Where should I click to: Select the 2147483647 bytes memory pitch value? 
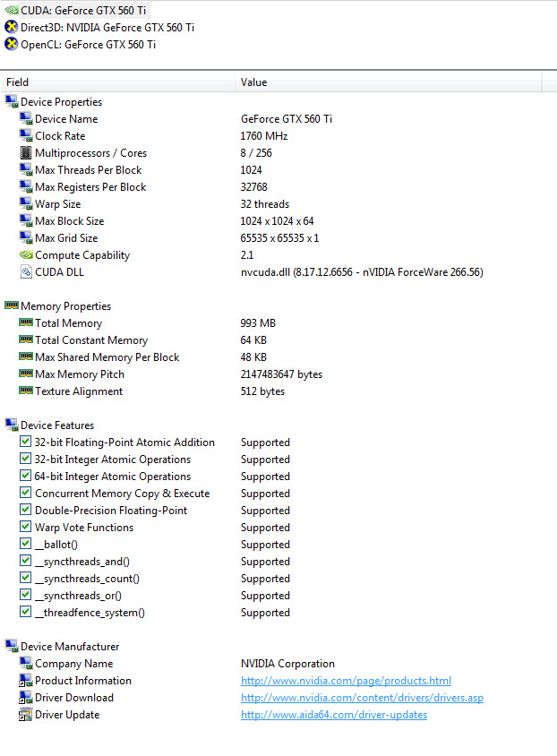pyautogui.click(x=281, y=374)
